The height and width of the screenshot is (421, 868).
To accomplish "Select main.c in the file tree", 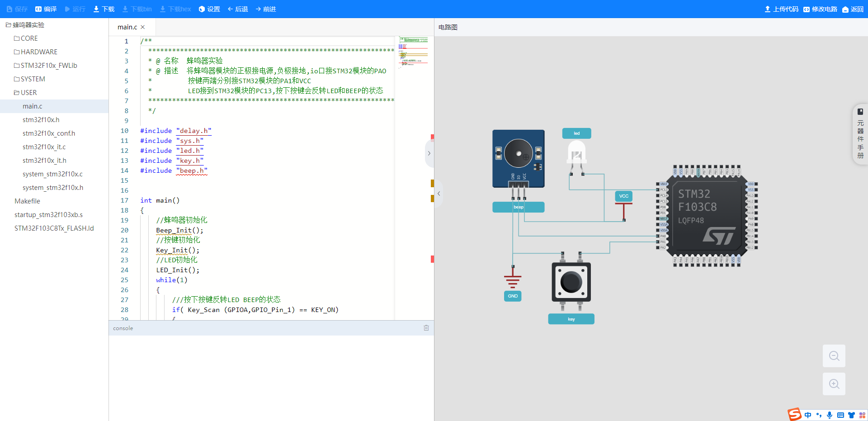I will 54,106.
